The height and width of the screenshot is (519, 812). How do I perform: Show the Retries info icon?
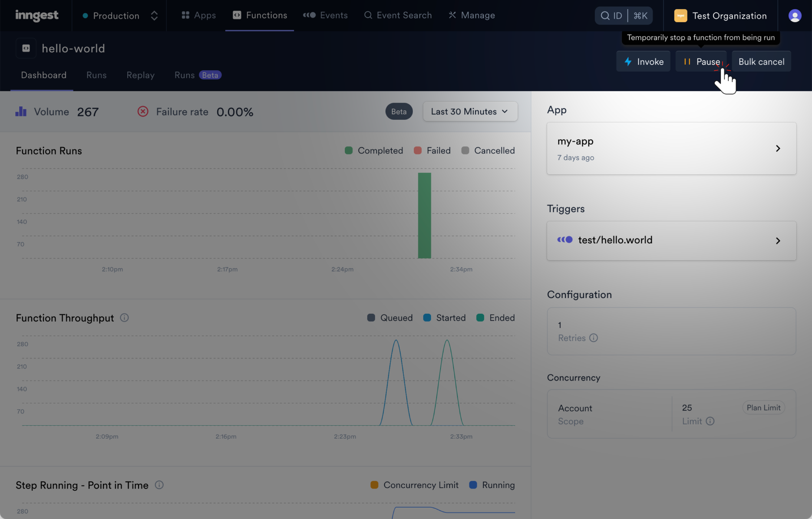[x=594, y=338]
